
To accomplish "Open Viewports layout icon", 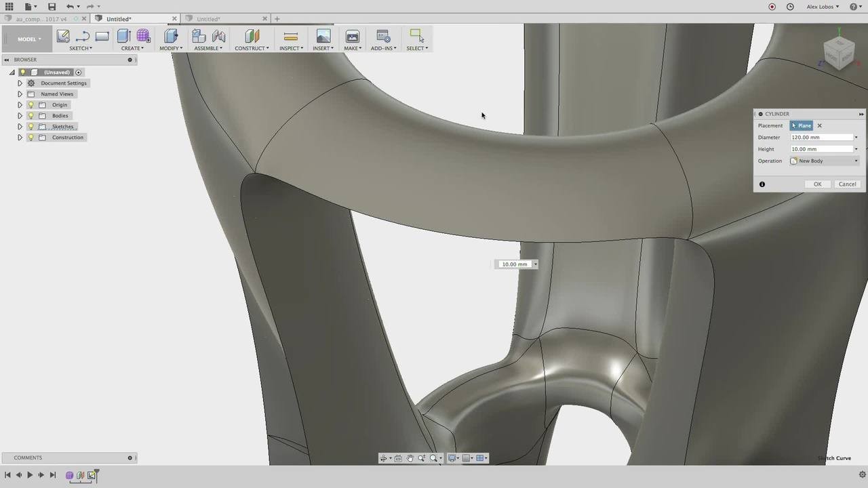I will coord(480,458).
